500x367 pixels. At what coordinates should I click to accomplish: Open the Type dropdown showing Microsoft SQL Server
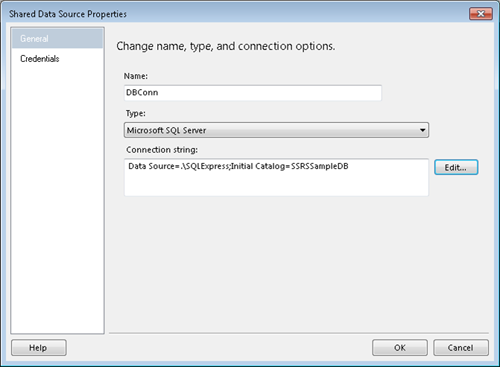click(x=276, y=130)
